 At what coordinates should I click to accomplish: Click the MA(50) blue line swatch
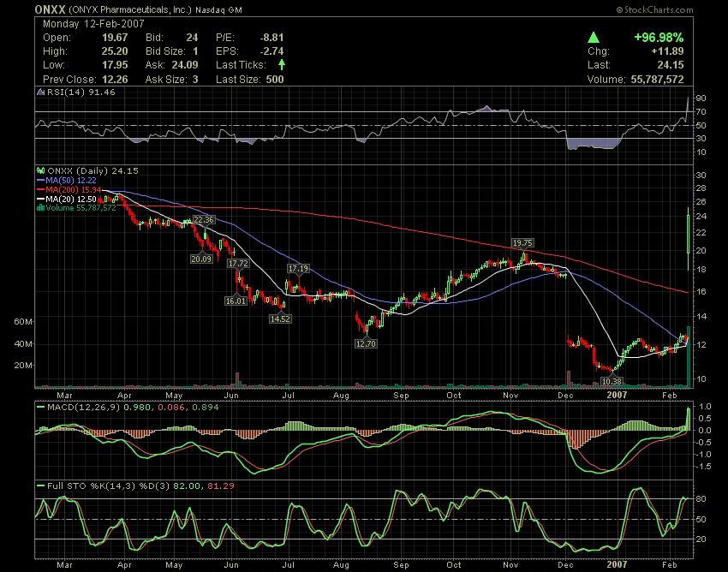point(40,180)
